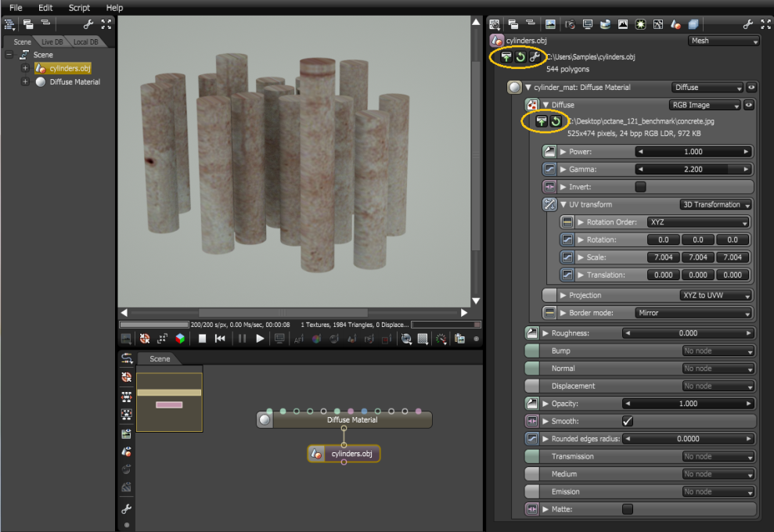
Task: Click the Gamma value slider
Action: pyautogui.click(x=693, y=169)
